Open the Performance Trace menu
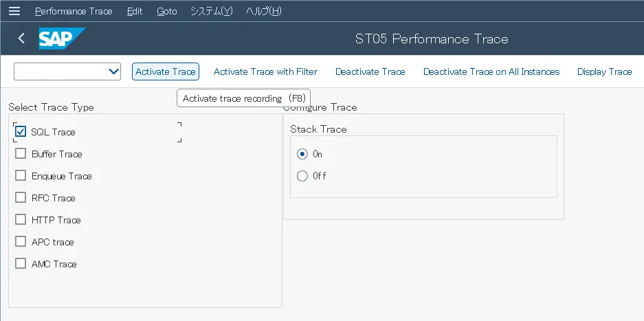Screen dimensions: 644x321 [x=74, y=11]
